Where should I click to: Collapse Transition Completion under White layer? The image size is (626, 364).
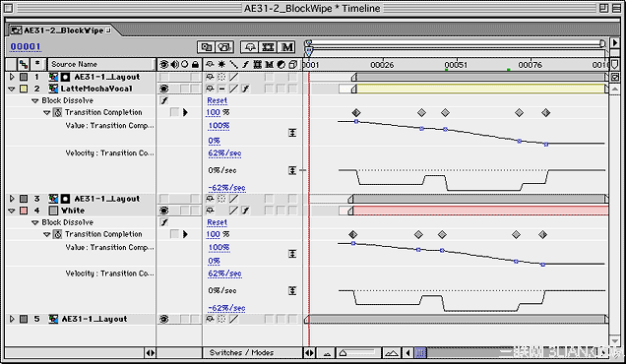point(46,235)
